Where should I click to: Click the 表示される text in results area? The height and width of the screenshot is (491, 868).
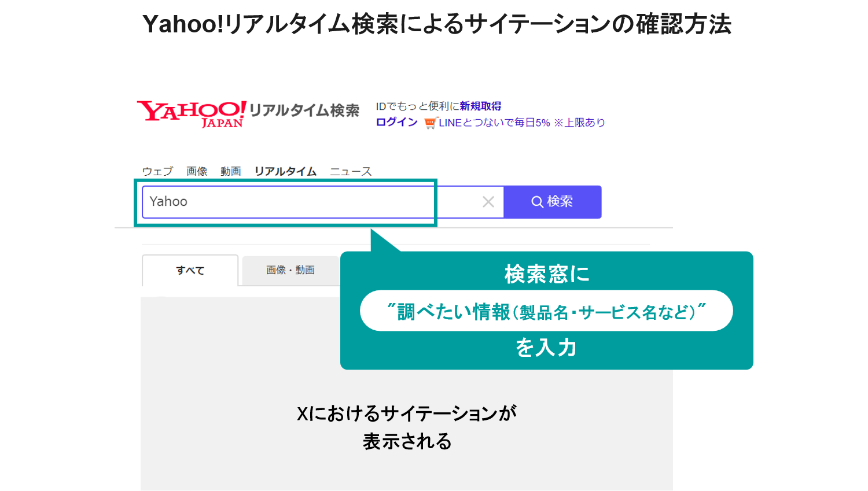407,441
